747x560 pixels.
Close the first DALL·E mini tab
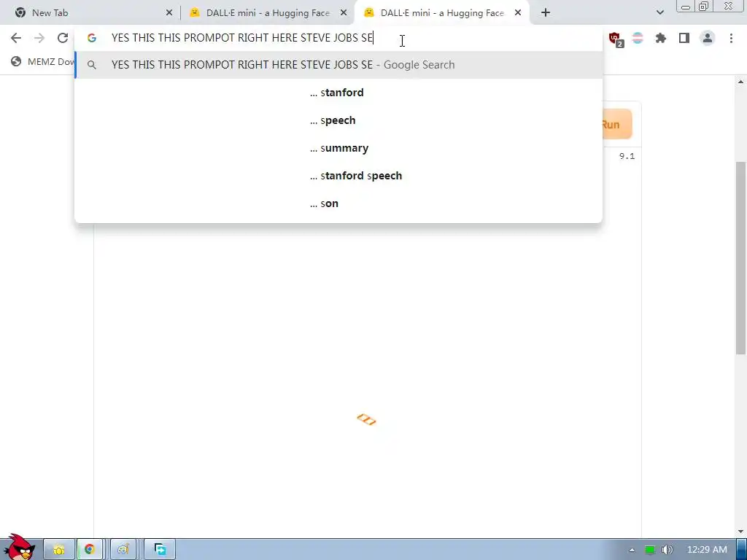tap(344, 13)
